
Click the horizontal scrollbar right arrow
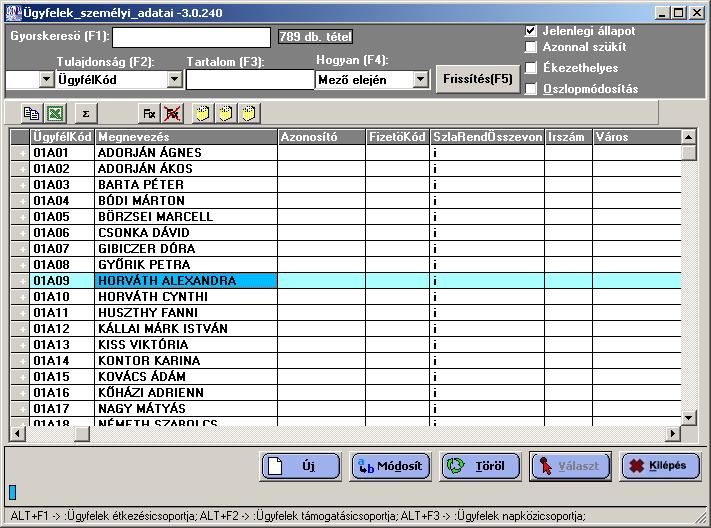pyautogui.click(x=673, y=433)
